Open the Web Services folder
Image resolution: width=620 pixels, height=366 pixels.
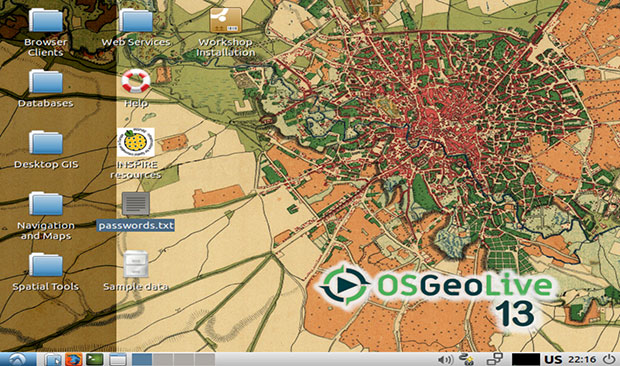(x=136, y=21)
